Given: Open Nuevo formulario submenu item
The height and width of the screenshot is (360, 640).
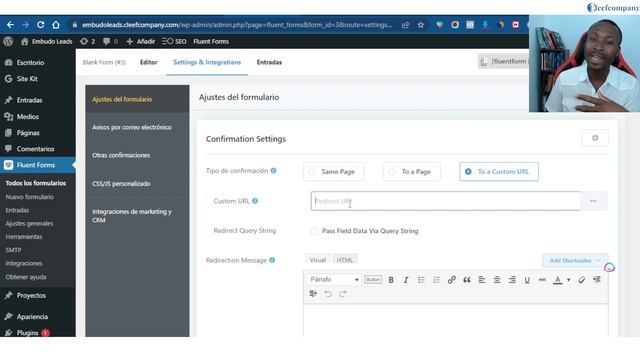Looking at the screenshot, I should point(29,197).
